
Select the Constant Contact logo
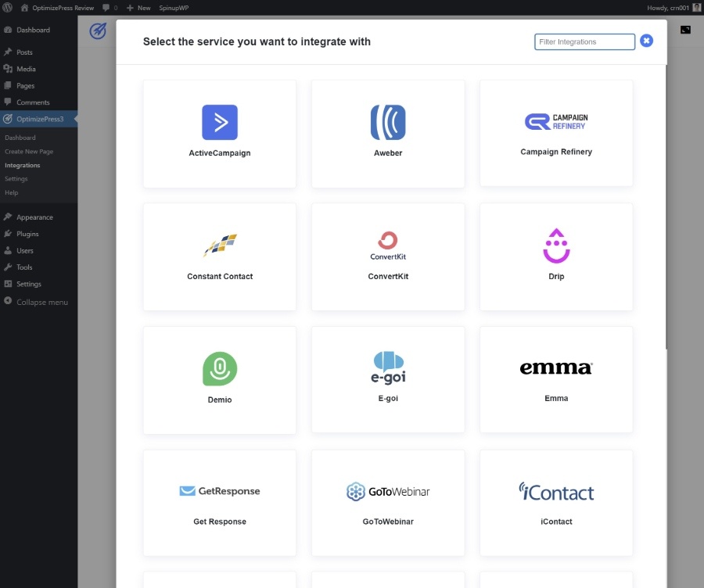220,245
